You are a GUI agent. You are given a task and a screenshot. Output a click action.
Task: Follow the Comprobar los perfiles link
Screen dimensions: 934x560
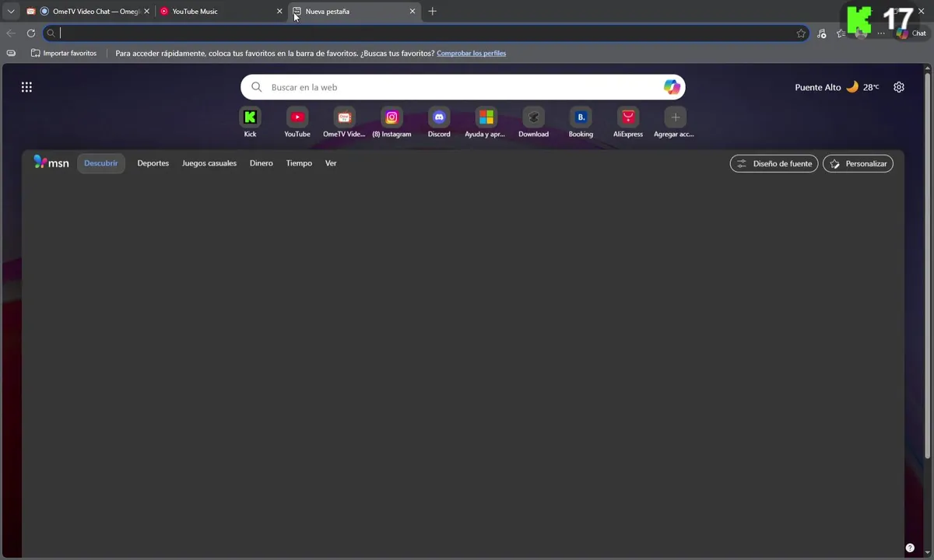(471, 53)
